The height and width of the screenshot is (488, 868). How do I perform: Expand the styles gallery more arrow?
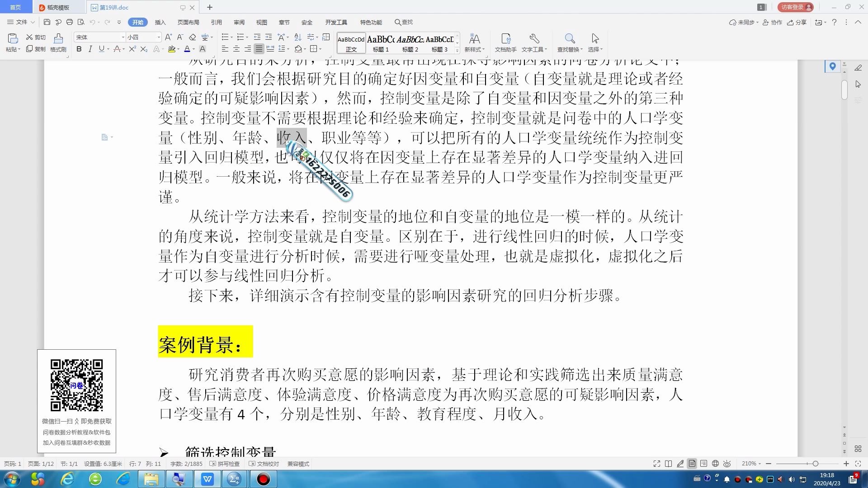click(x=457, y=50)
